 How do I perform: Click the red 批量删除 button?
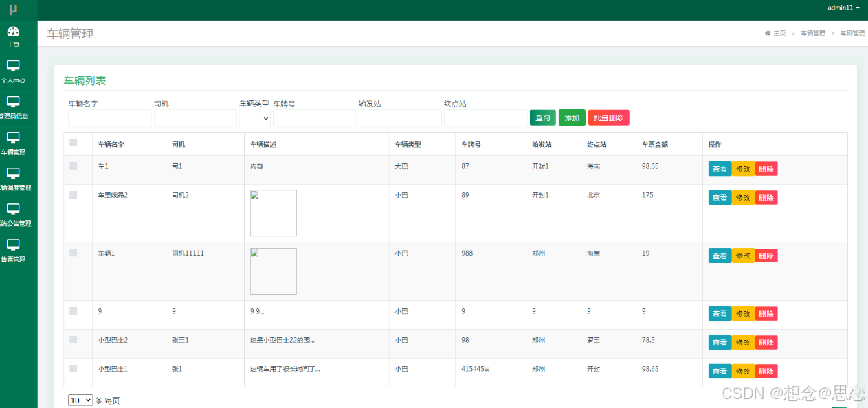point(608,117)
